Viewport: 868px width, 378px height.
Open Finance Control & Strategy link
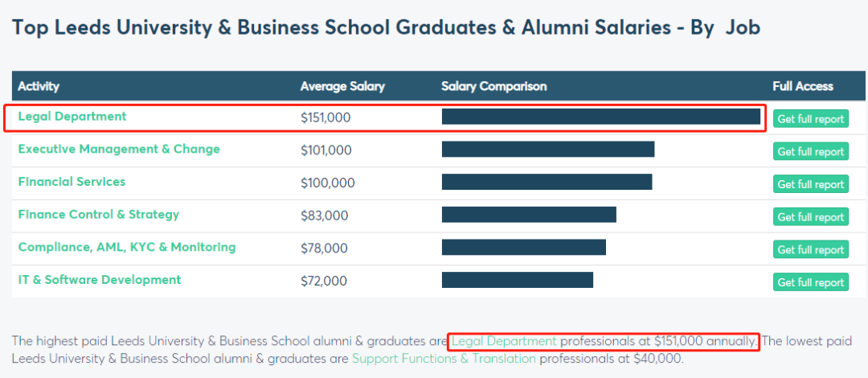(99, 215)
